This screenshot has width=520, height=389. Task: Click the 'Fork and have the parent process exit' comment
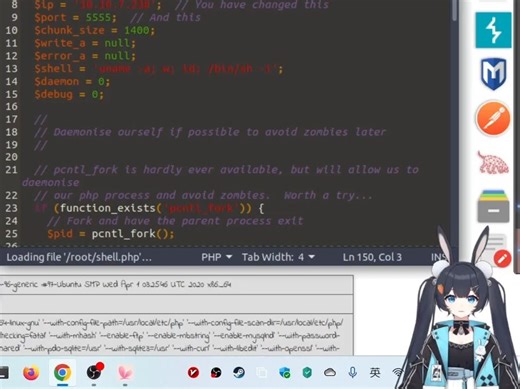(175, 221)
